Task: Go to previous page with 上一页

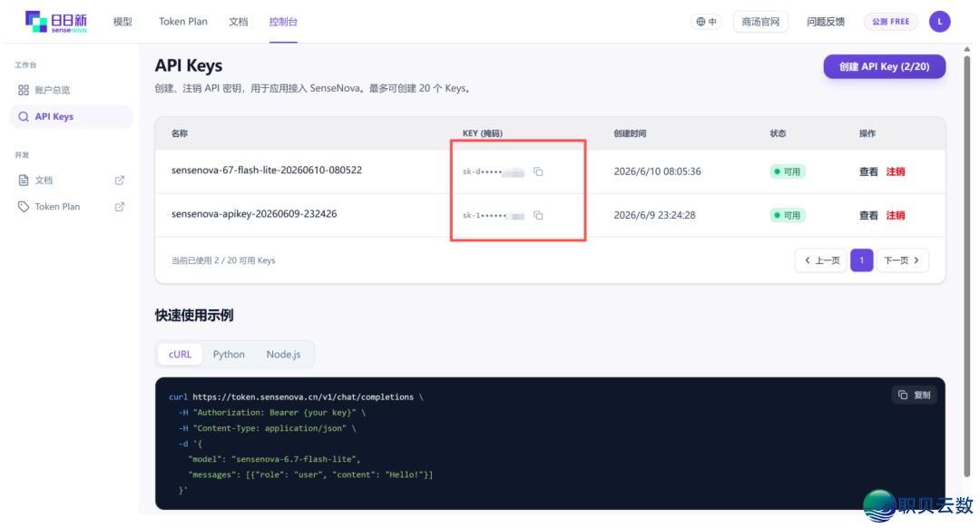Action: (821, 260)
